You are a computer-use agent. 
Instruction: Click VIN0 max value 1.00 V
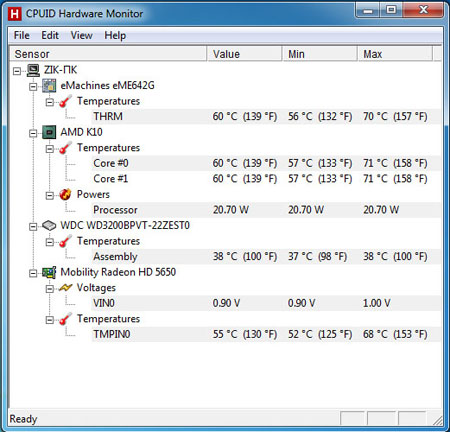[376, 303]
